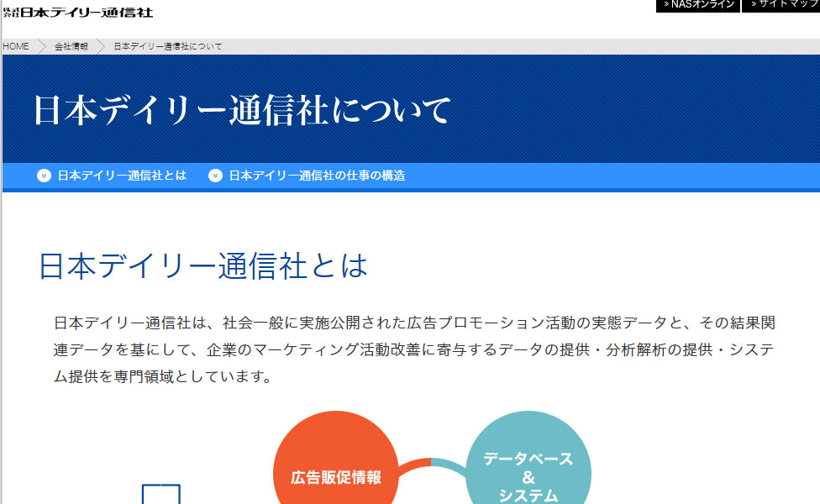The width and height of the screenshot is (820, 504).
Task: Click the 日本デイリー通信社 company logo
Action: (x=78, y=12)
